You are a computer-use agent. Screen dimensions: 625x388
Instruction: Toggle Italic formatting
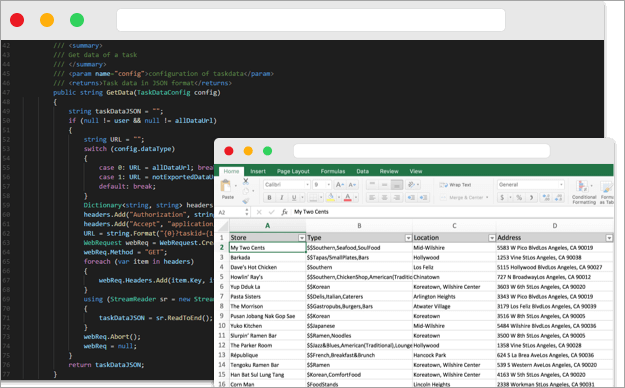(x=281, y=197)
